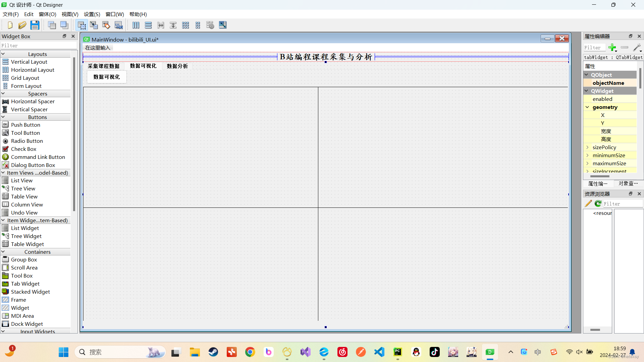
Task: Click the Open file folder icon
Action: coord(22,25)
